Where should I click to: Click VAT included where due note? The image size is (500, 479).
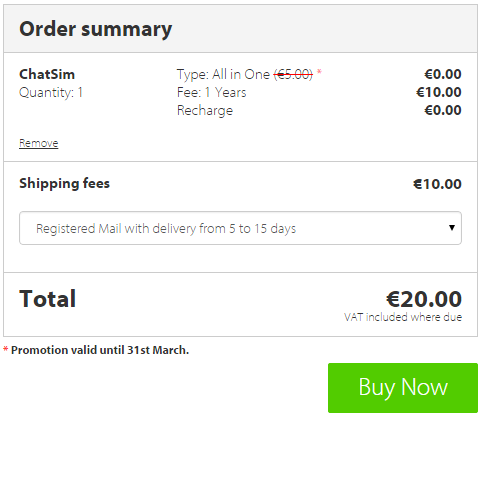403,317
